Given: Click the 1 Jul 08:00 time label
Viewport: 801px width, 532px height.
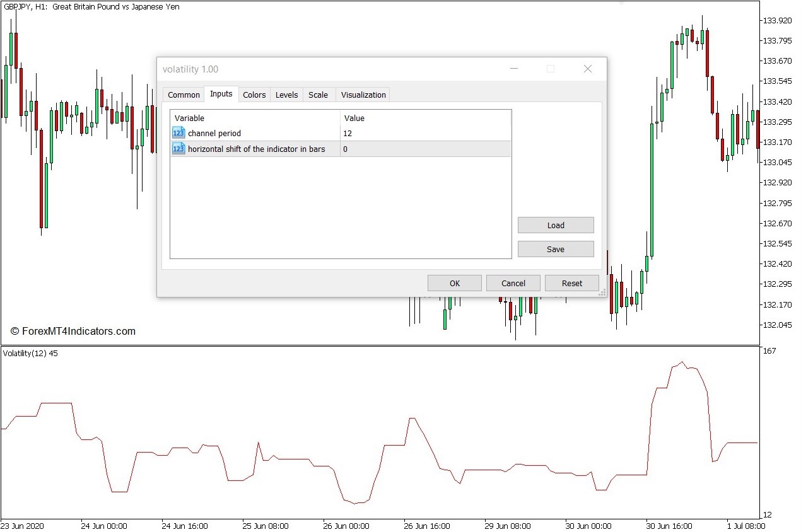Looking at the screenshot, I should (746, 526).
